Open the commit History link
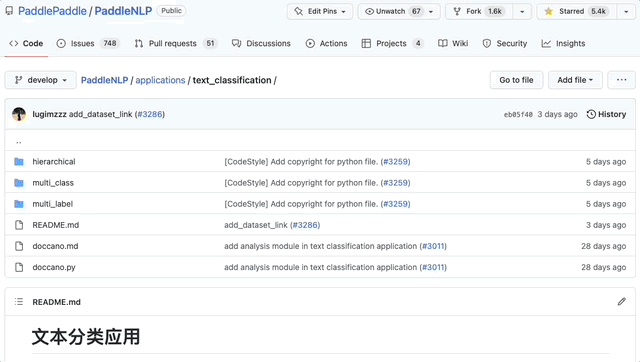 pyautogui.click(x=606, y=114)
